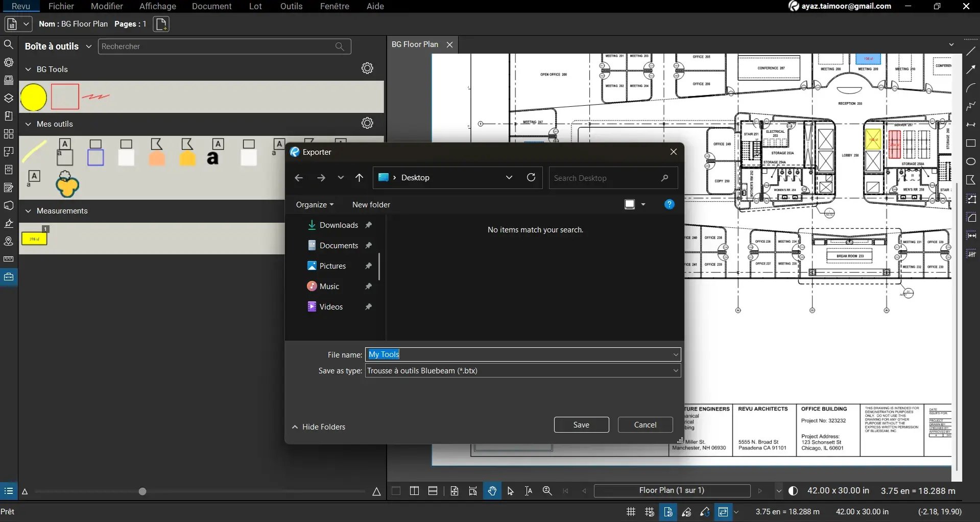Toggle Hide Folders in the Exporter dialog
This screenshot has height=522, width=980.
point(319,427)
